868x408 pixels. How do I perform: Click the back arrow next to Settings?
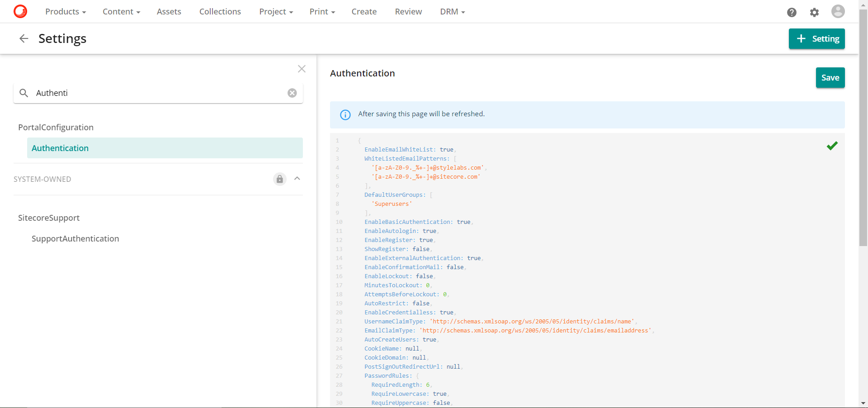click(x=23, y=38)
